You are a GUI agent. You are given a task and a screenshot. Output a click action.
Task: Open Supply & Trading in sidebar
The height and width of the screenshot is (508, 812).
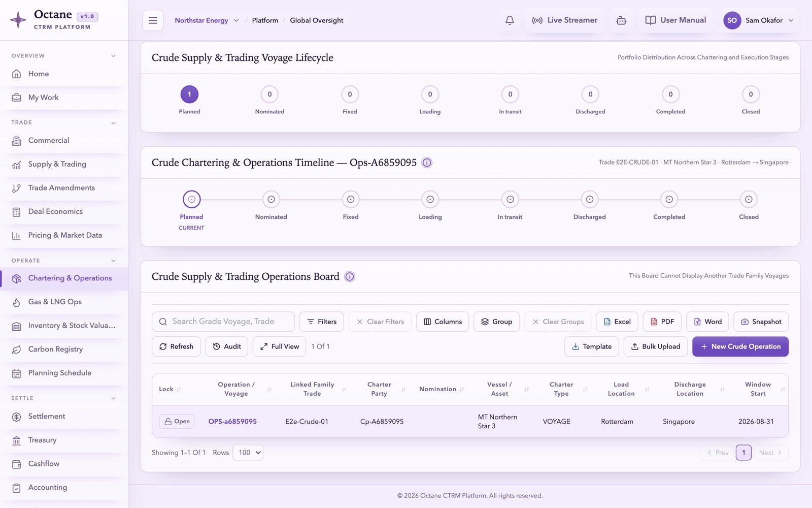pyautogui.click(x=64, y=164)
